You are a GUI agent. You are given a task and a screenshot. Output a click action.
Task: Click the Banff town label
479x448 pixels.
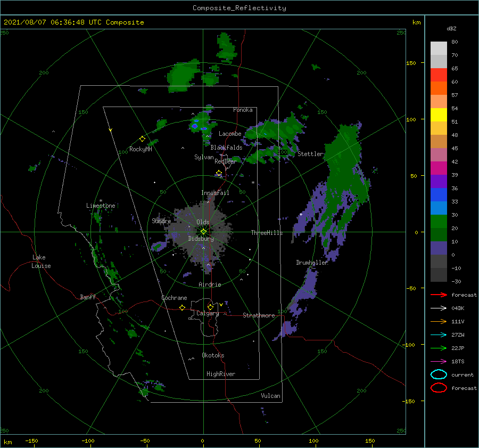pyautogui.click(x=88, y=297)
